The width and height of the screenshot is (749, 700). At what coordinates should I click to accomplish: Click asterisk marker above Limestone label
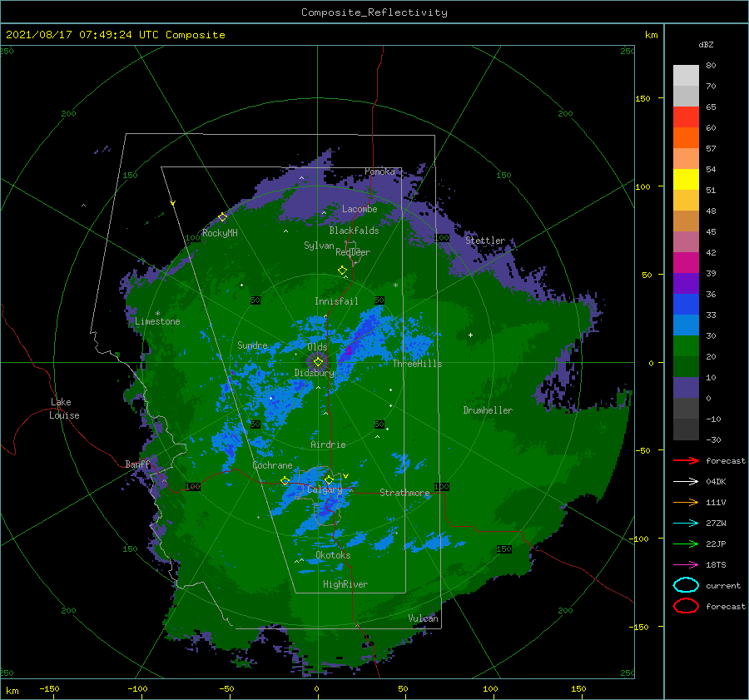pos(157,314)
